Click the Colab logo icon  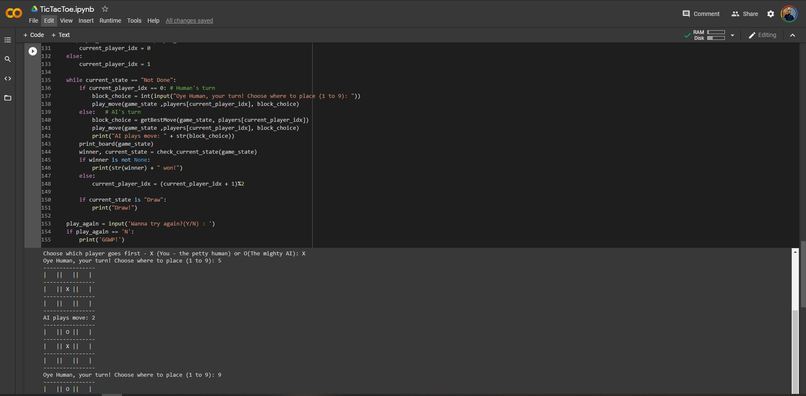tap(14, 13)
